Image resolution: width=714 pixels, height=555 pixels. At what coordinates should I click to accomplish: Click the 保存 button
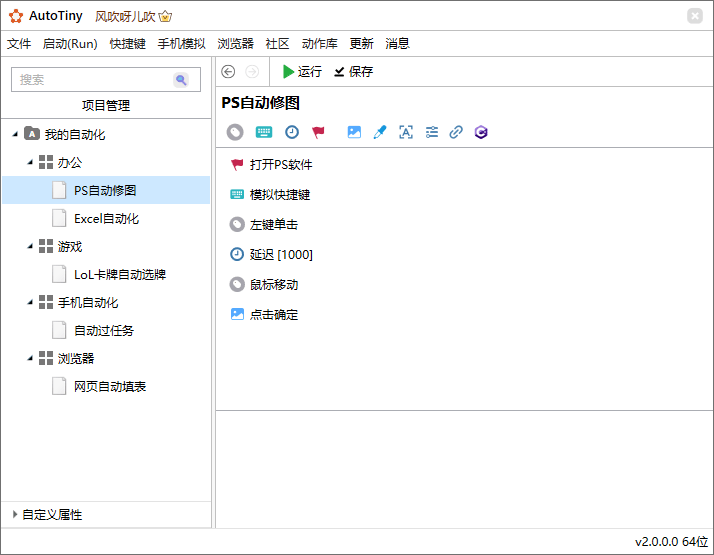tap(354, 72)
